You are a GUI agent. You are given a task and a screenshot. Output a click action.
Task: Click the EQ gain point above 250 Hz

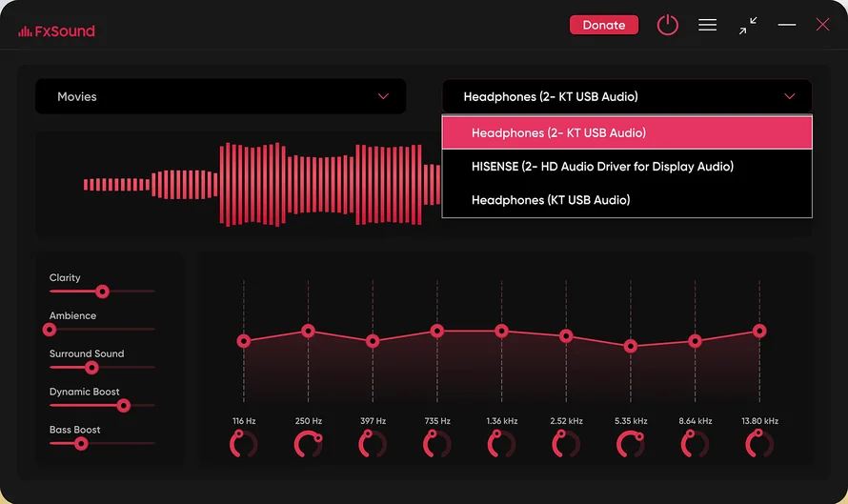tap(309, 331)
